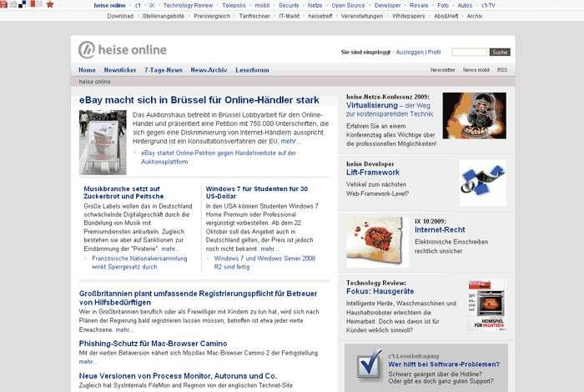Select the 7-Tage-News menu item
584x392 pixels.
click(x=164, y=70)
